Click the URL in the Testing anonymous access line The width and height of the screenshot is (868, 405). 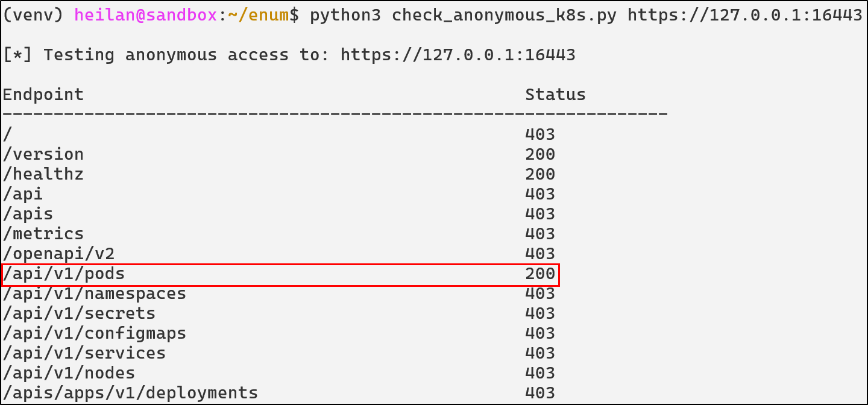(x=458, y=55)
